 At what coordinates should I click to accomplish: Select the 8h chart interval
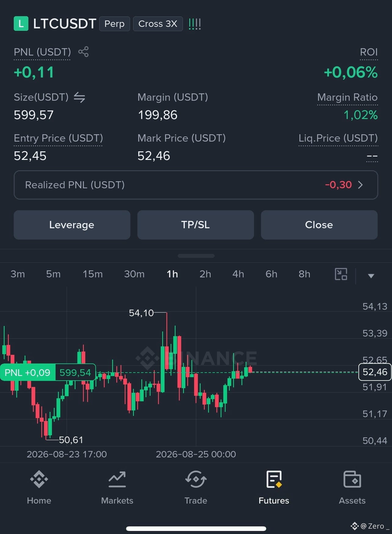point(305,274)
